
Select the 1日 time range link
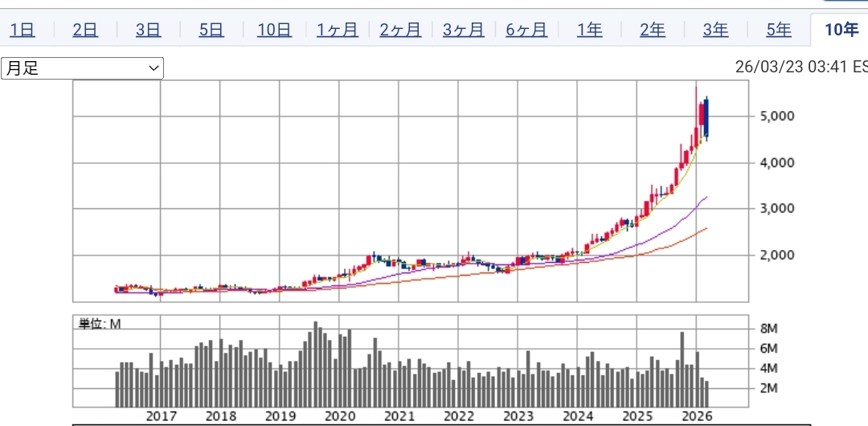[23, 31]
